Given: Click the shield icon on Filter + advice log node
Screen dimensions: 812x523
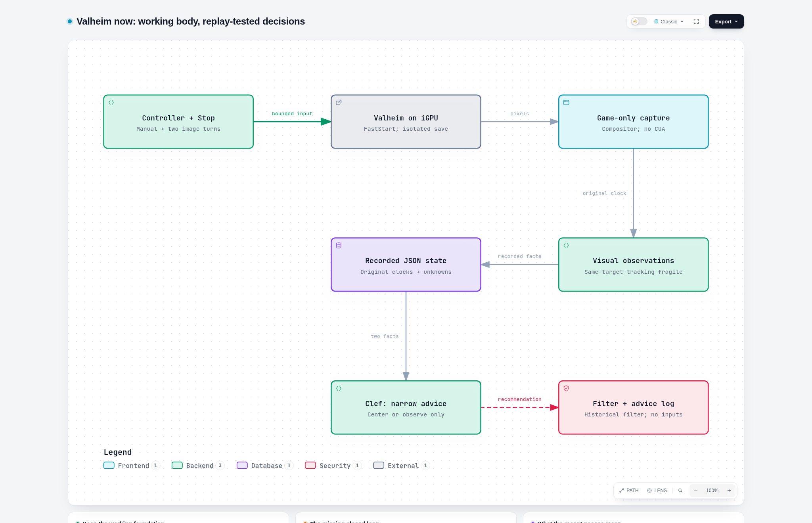Looking at the screenshot, I should point(567,388).
